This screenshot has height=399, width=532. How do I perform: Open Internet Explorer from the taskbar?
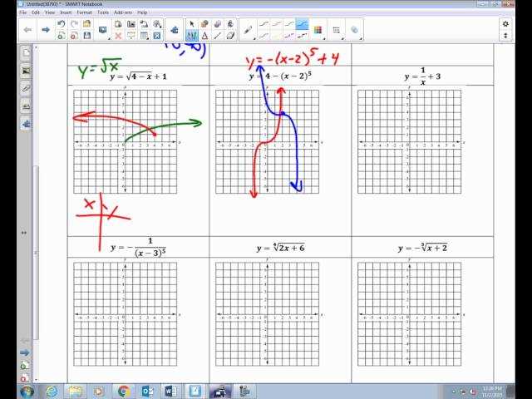(x=52, y=392)
